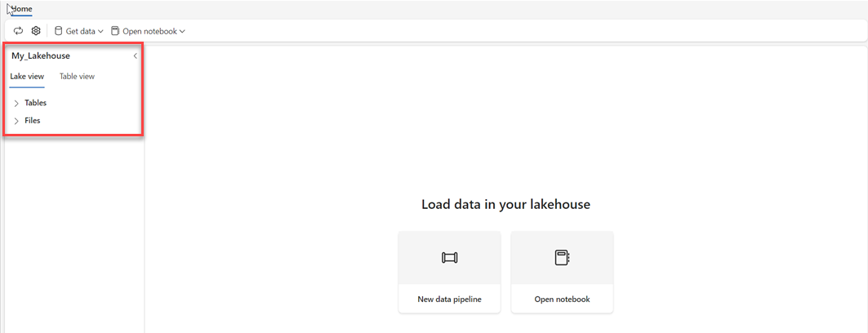868x333 pixels.
Task: Collapse the My_Lakehouse explorer pane
Action: coord(135,56)
